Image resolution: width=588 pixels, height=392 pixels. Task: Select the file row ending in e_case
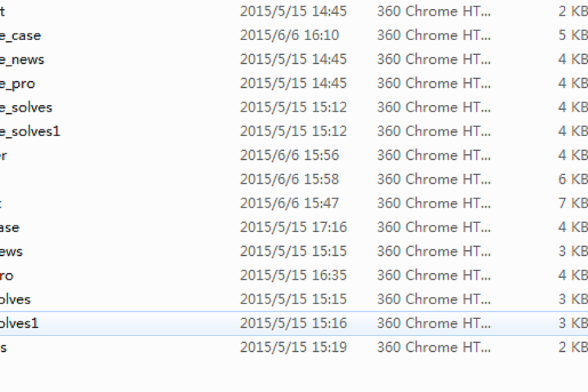(x=294, y=35)
